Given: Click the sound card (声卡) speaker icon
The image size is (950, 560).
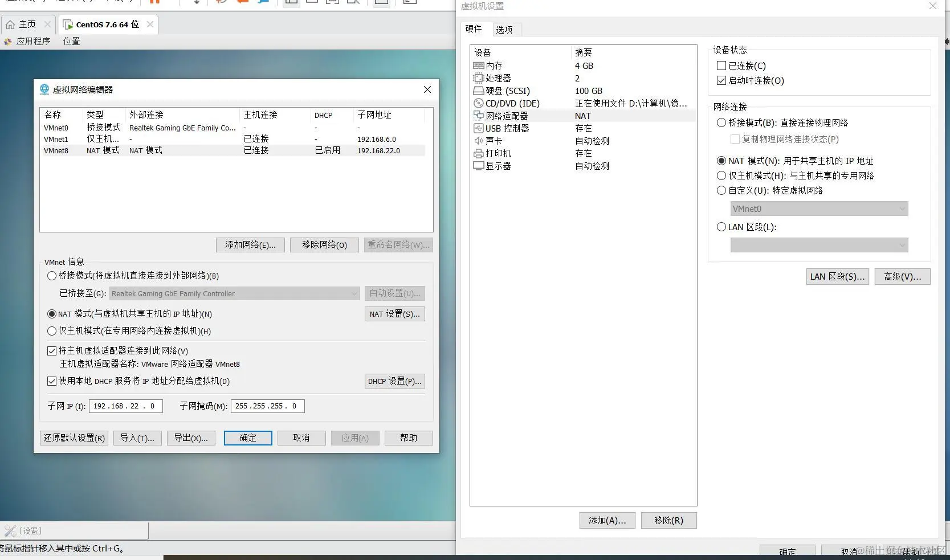Looking at the screenshot, I should (479, 141).
